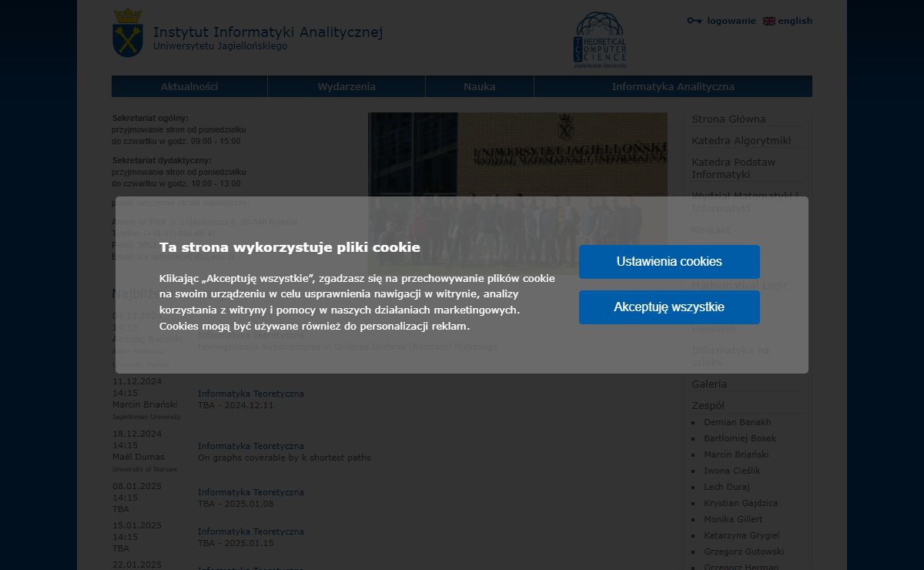This screenshot has height=570, width=924.
Task: Click the 'TBA - 2024.12.11' event title
Action: (x=236, y=405)
